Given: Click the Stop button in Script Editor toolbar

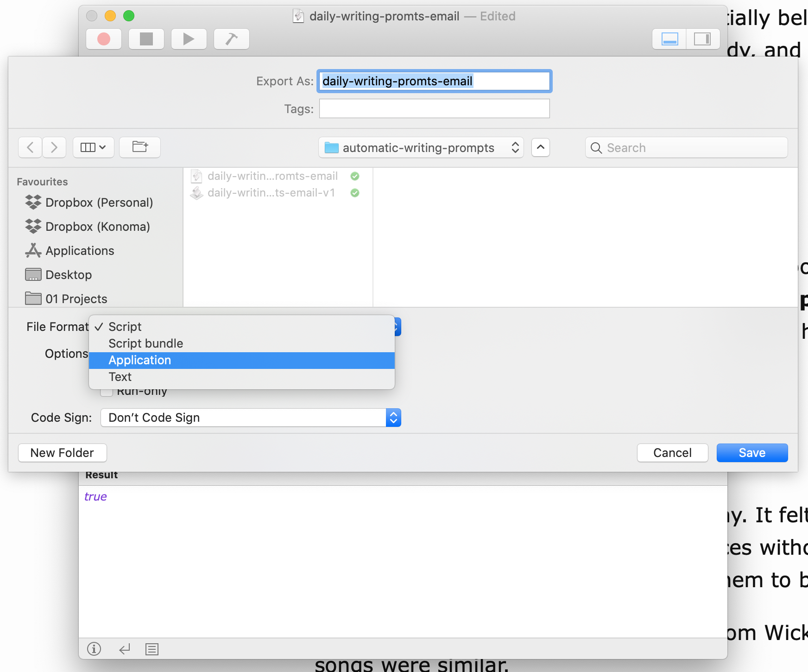Looking at the screenshot, I should [x=146, y=39].
